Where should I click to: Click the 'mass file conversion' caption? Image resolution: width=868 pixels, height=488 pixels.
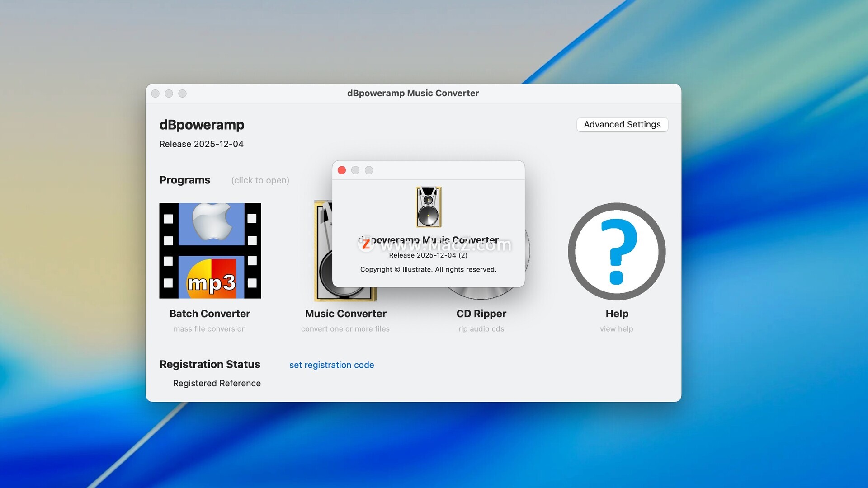pyautogui.click(x=210, y=329)
